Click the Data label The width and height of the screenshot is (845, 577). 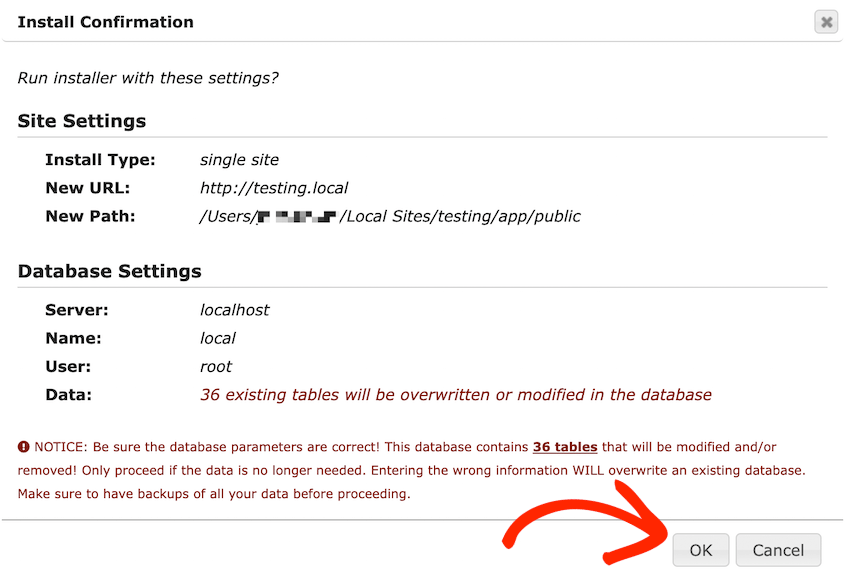click(68, 395)
